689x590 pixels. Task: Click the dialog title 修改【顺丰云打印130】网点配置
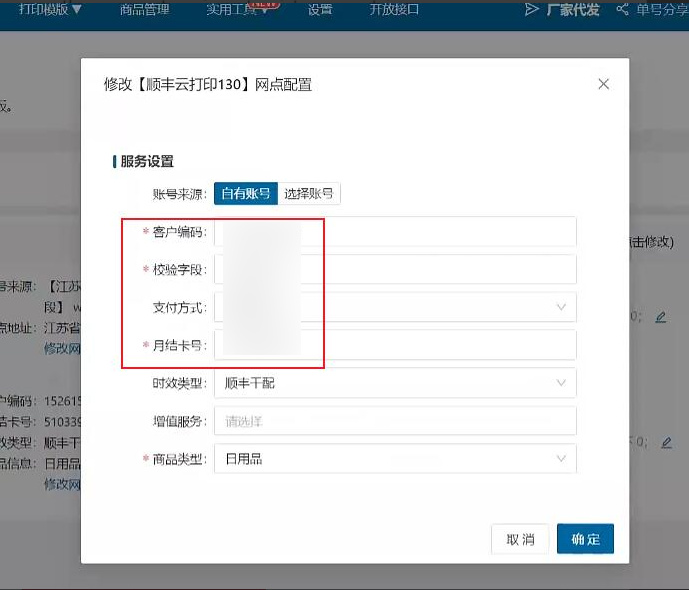(x=208, y=84)
